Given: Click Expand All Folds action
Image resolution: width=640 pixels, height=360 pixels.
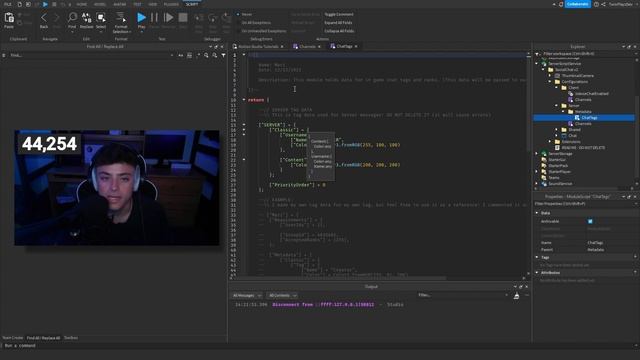Looking at the screenshot, I should coord(338,23).
